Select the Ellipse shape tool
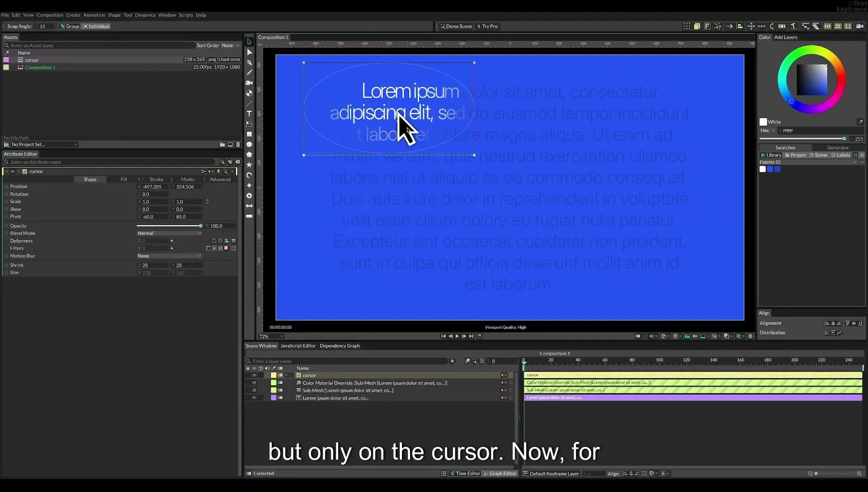Viewport: 868px width, 492px height. click(249, 145)
